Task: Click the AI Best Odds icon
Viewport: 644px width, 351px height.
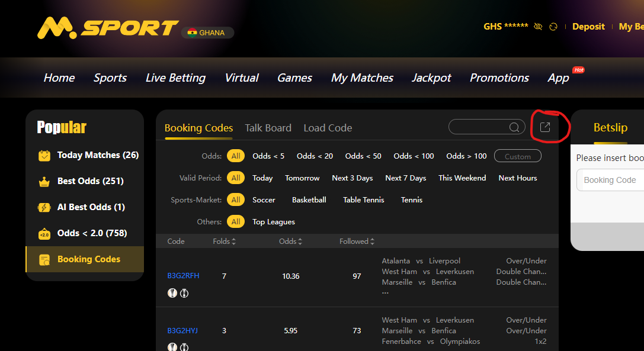Action: 44,207
